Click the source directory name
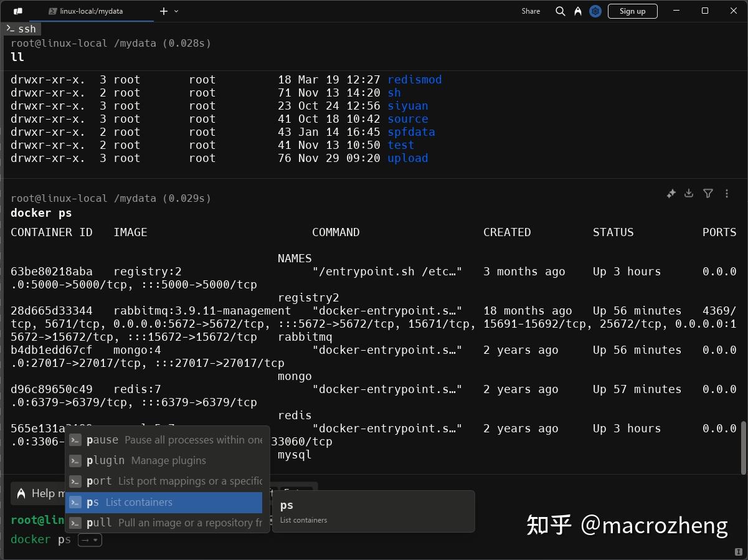Viewport: 748px width, 560px height. (x=407, y=119)
